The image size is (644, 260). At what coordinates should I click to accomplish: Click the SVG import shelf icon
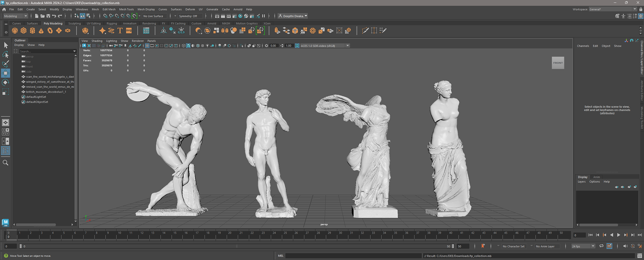click(x=129, y=31)
